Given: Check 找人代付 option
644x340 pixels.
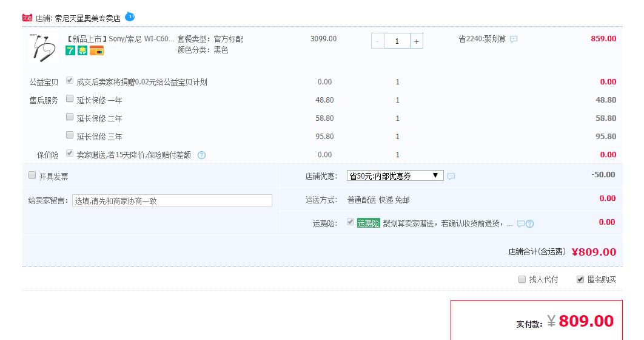Looking at the screenshot, I should [x=522, y=279].
